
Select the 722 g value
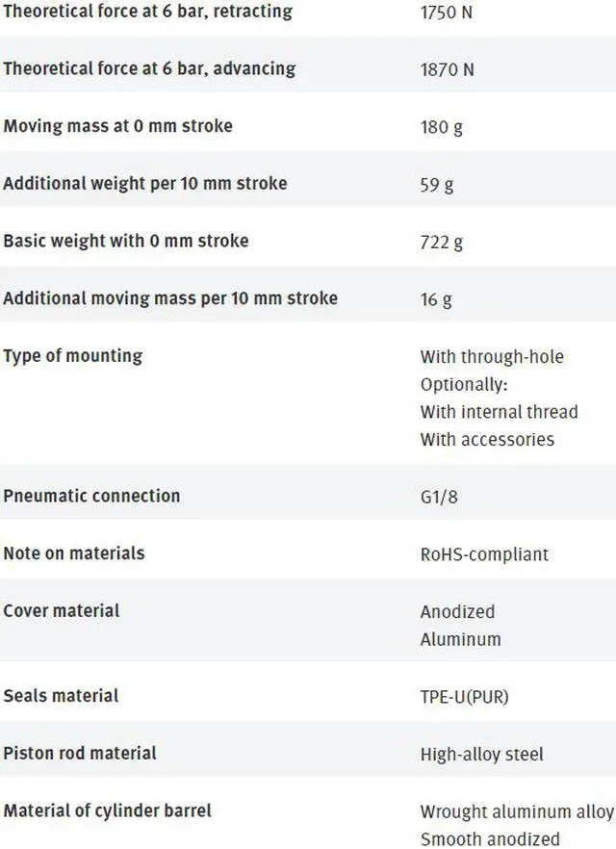tap(441, 242)
